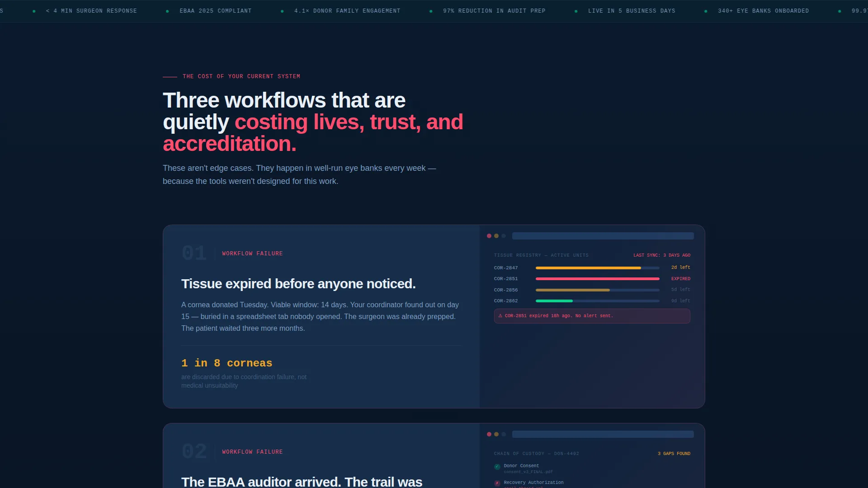Click '4.1× DONOR FAMILY ENGAGEMENT' ticker item

(x=347, y=11)
